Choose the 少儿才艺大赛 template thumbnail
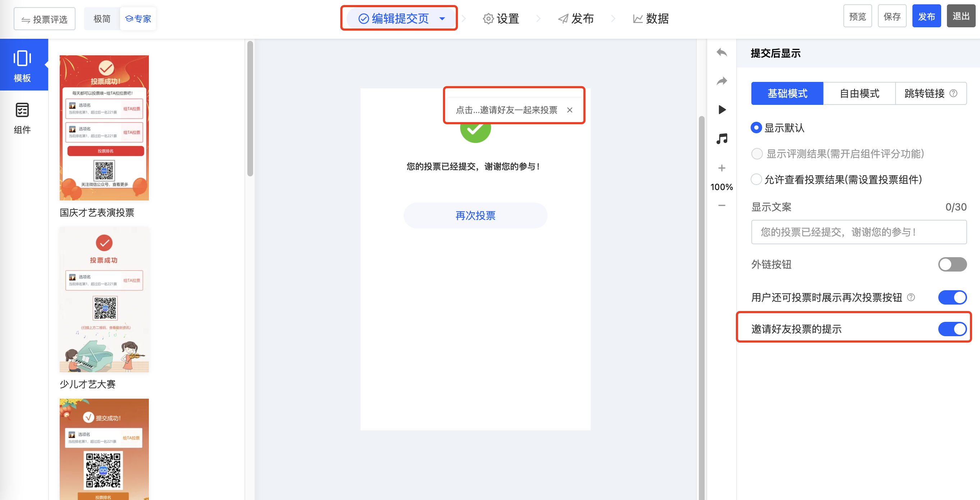The width and height of the screenshot is (980, 500). (104, 299)
